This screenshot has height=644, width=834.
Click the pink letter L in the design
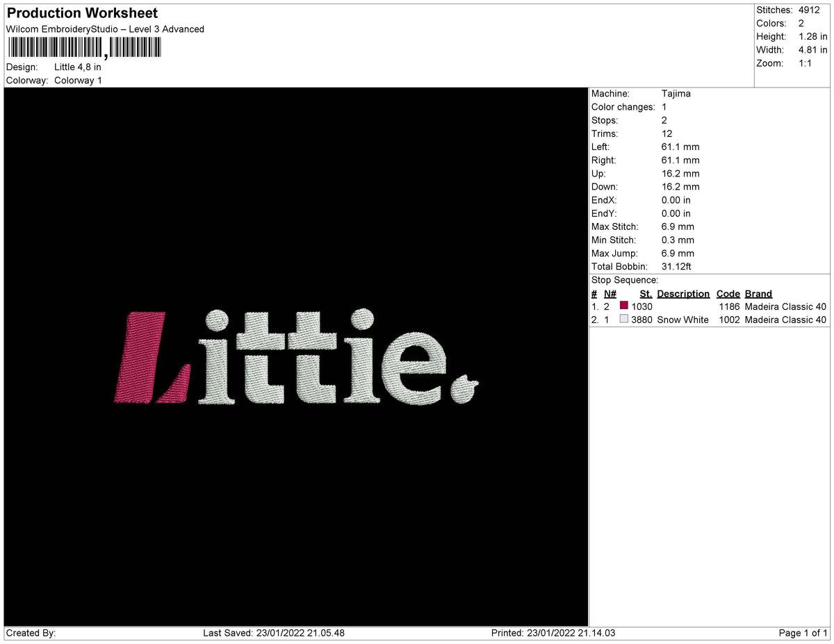click(x=152, y=358)
